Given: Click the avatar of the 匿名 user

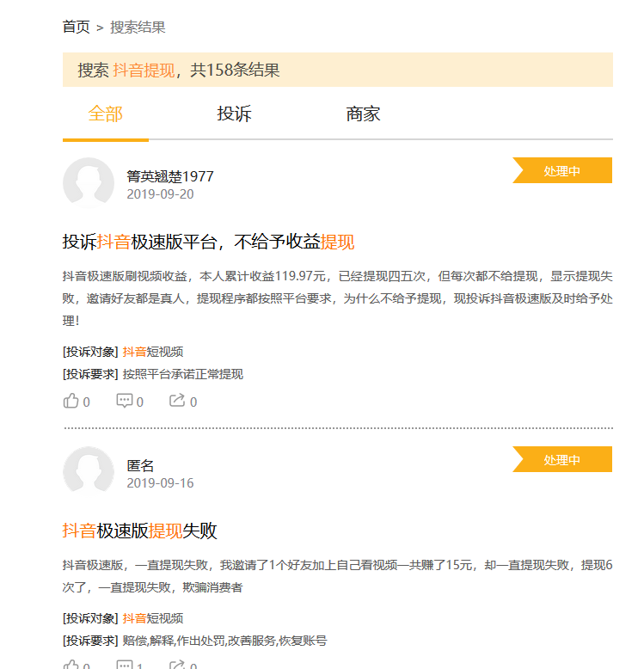Looking at the screenshot, I should pos(89,471).
